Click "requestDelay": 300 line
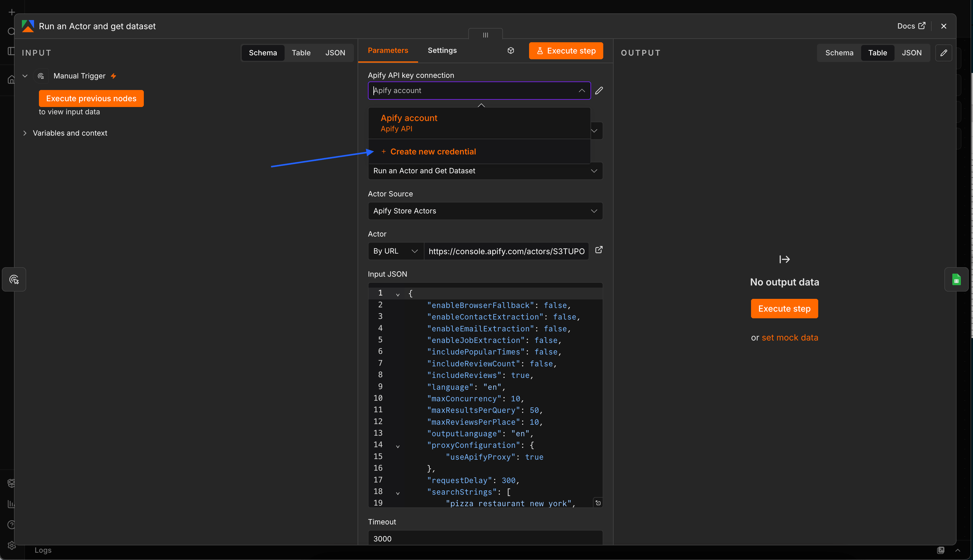 click(473, 480)
